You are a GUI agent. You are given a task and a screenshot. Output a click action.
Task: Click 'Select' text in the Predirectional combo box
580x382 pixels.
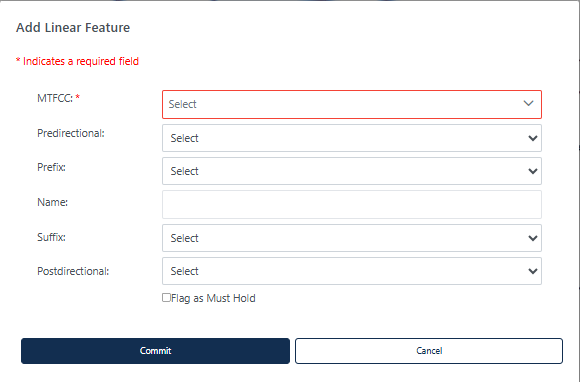pos(184,138)
